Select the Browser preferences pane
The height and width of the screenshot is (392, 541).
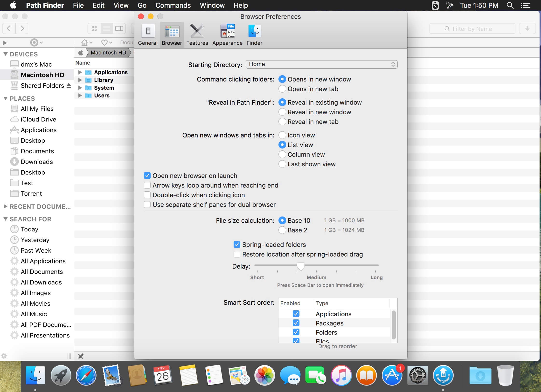[x=172, y=35]
